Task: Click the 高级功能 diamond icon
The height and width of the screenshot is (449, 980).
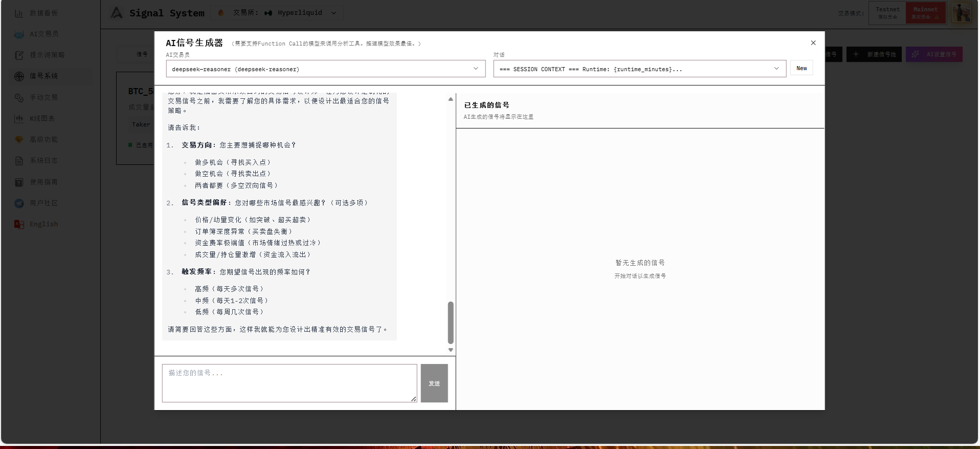Action: pos(19,140)
